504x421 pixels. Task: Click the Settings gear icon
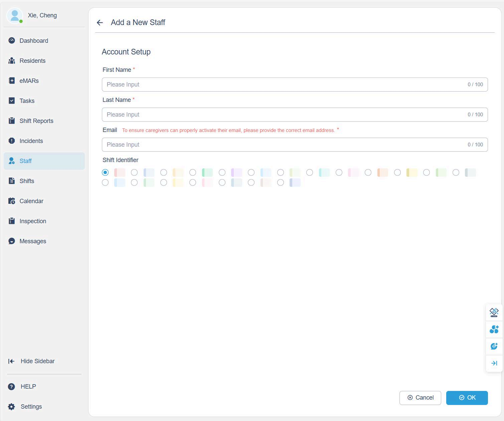(x=11, y=407)
